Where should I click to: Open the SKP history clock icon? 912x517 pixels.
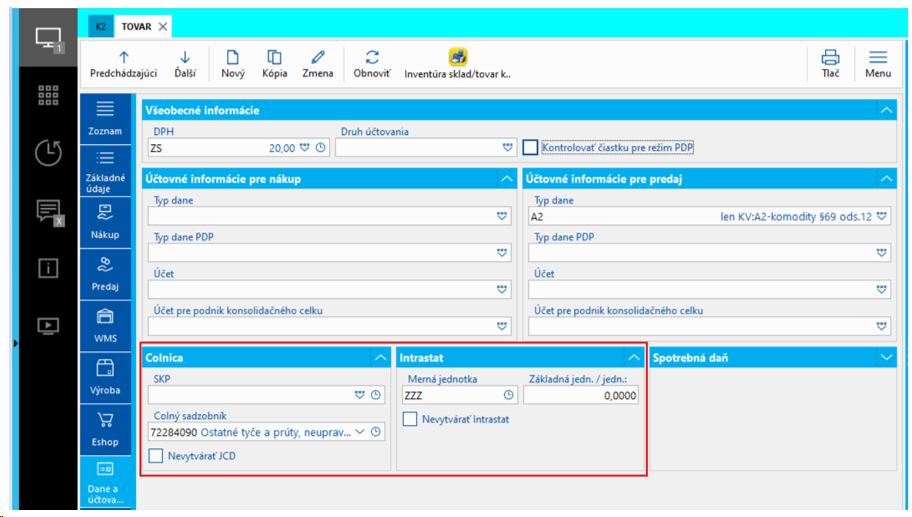[376, 395]
